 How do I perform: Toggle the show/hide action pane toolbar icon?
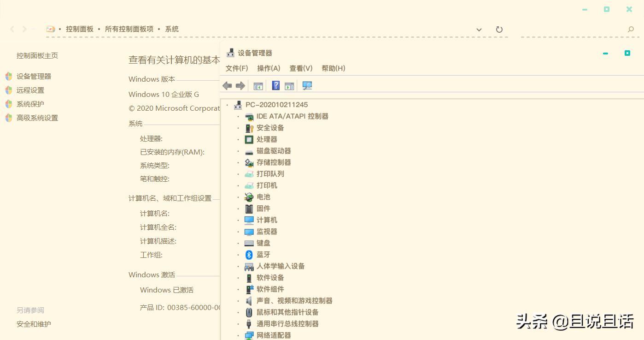[x=289, y=86]
